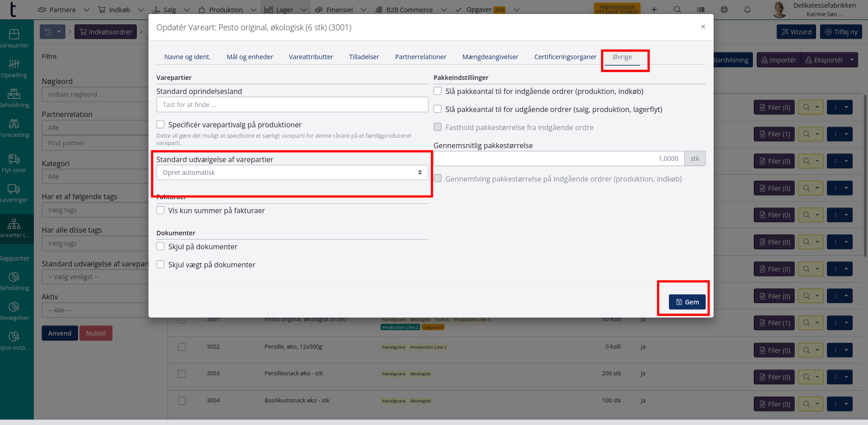
Task: Enable Specificér varepartivalg på produktioner checkbox
Action: 160,124
